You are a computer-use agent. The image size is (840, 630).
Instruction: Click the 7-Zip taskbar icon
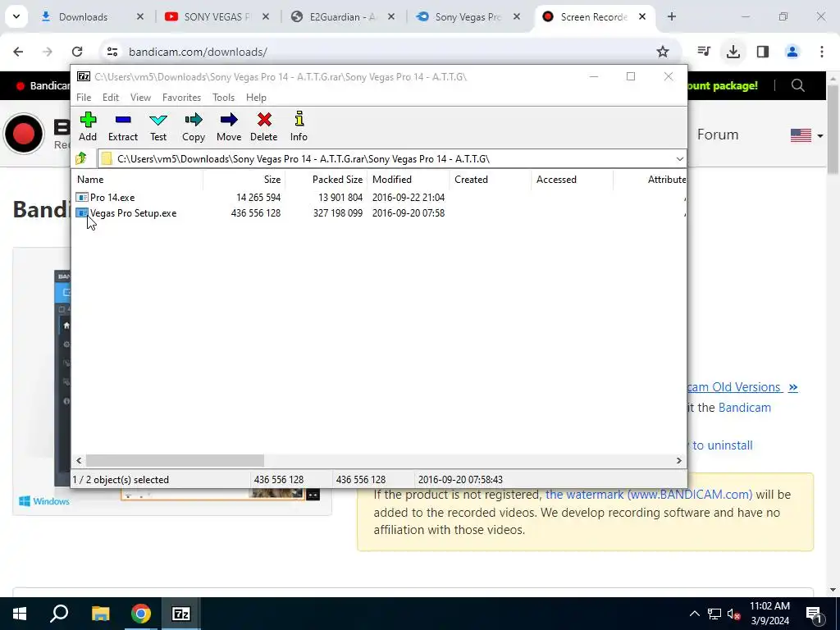pyautogui.click(x=181, y=614)
